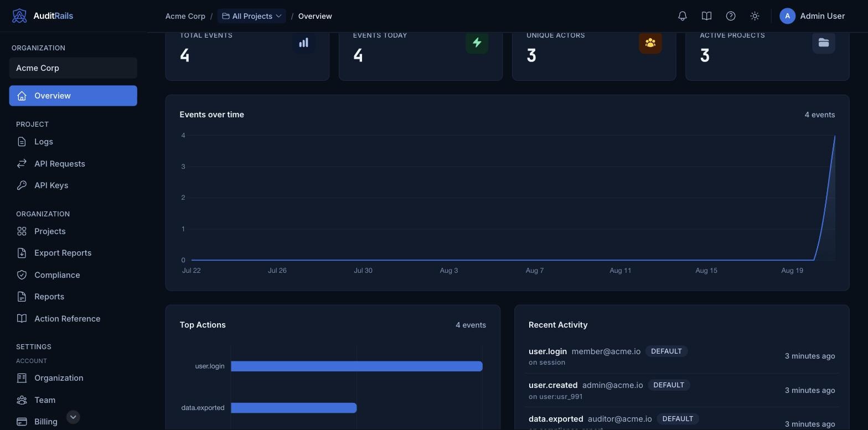Click the "on user:usr_991" text

[x=555, y=397]
